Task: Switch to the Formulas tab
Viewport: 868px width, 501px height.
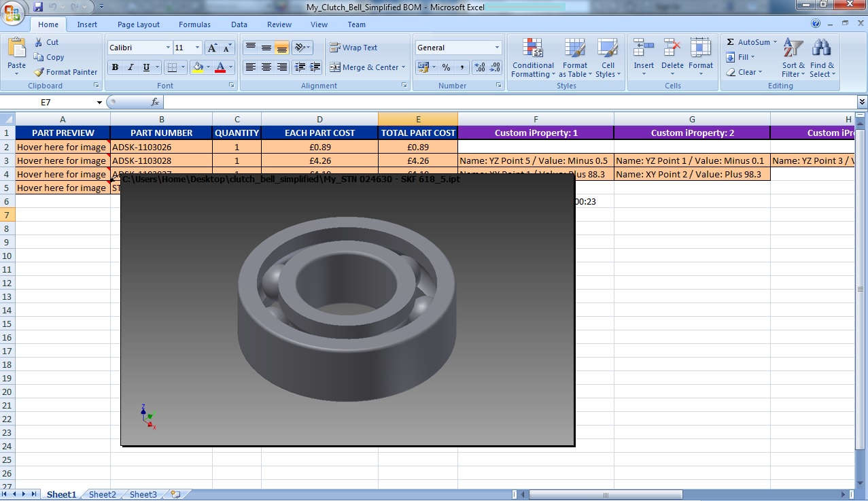Action: pos(194,24)
